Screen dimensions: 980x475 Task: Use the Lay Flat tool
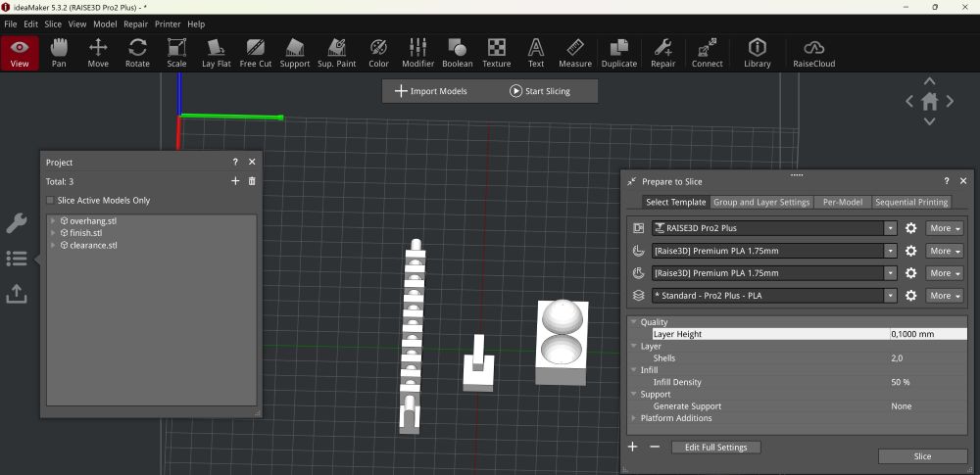(x=217, y=53)
